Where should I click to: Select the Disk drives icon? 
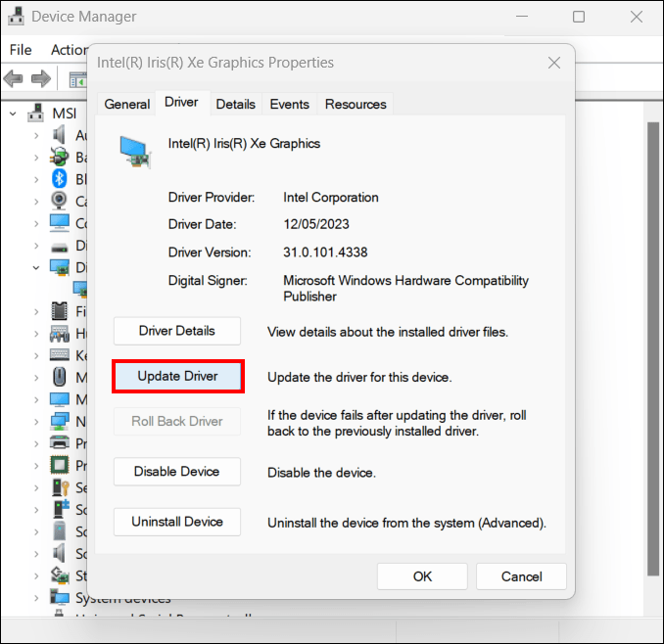60,247
